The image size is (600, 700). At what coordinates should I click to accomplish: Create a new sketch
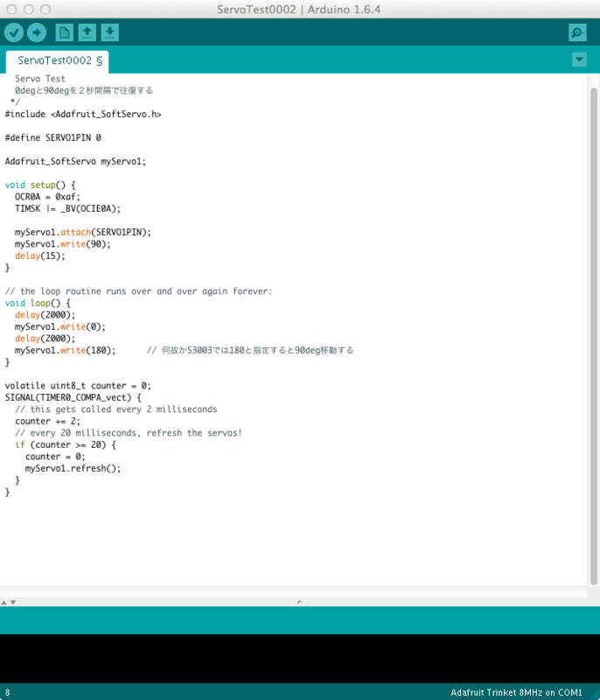coord(64,32)
